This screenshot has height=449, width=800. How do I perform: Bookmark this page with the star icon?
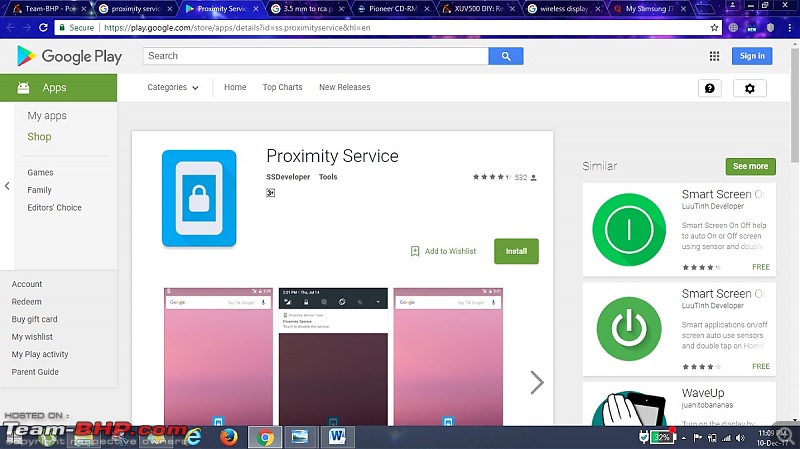click(x=714, y=28)
